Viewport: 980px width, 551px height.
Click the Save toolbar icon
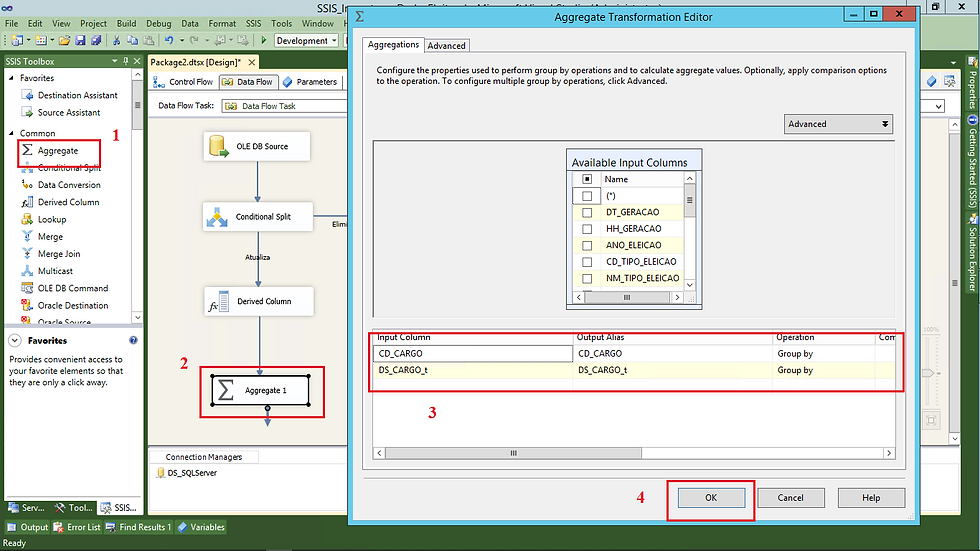[x=80, y=41]
